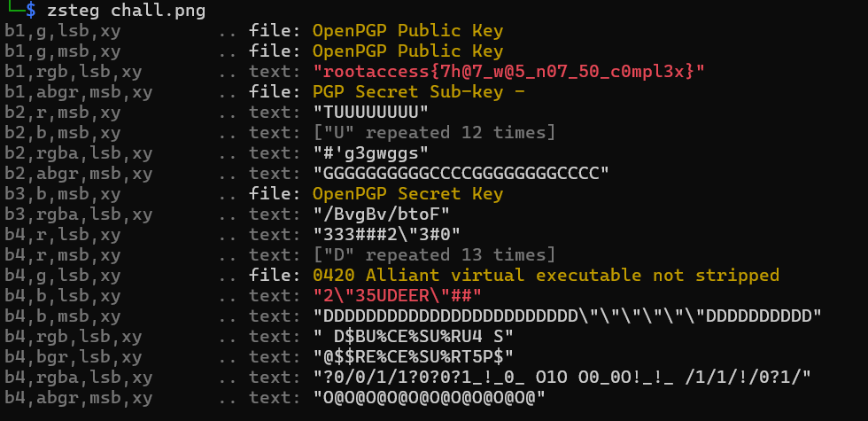Click the first OpenPGP Public Key result
The height and width of the screenshot is (421, 868).
point(408,31)
